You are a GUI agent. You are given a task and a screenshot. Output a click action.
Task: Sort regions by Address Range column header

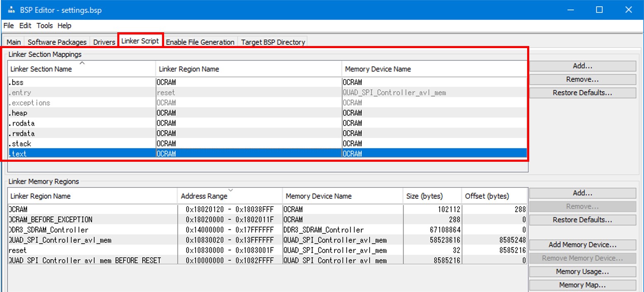click(x=204, y=196)
